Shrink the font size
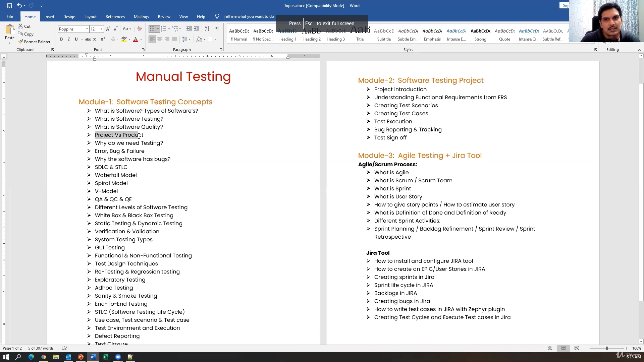Viewport: 644px width, 362px height. [x=115, y=29]
